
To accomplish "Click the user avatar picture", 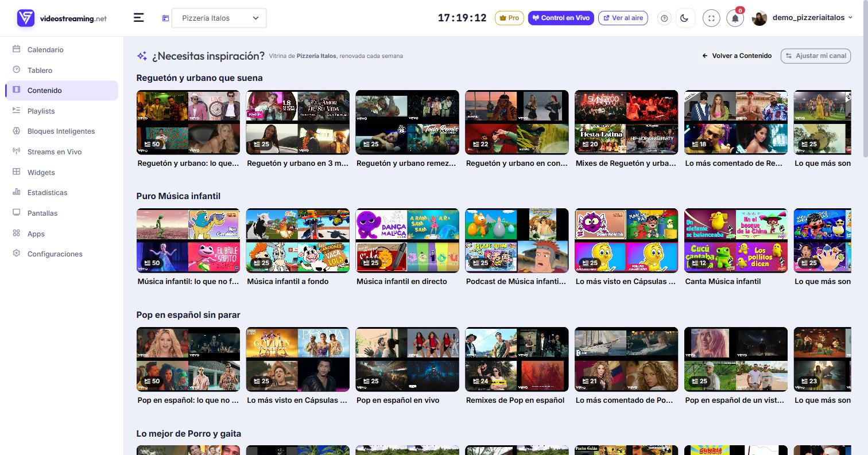I will pos(759,18).
